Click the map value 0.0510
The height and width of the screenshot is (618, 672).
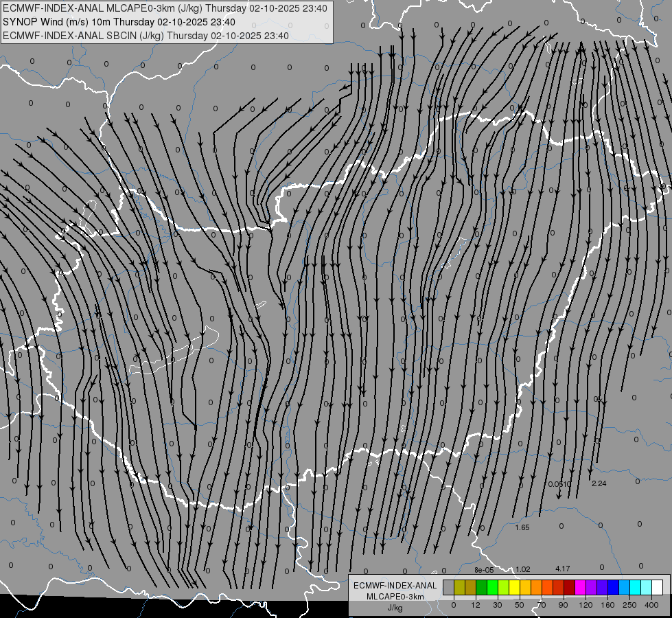[559, 484]
